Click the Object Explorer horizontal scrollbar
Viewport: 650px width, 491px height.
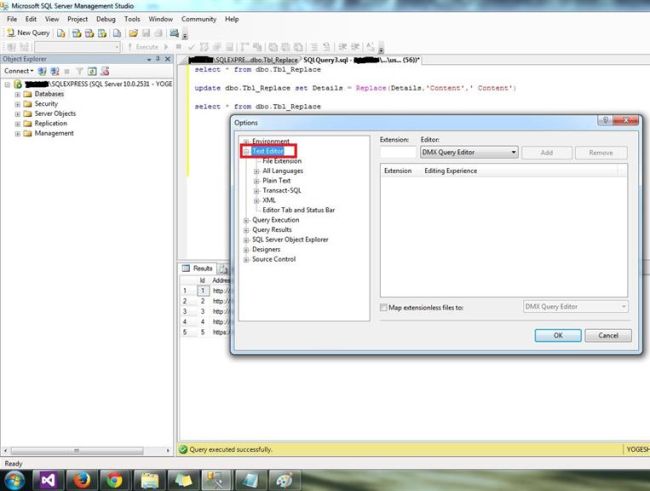tap(87, 450)
